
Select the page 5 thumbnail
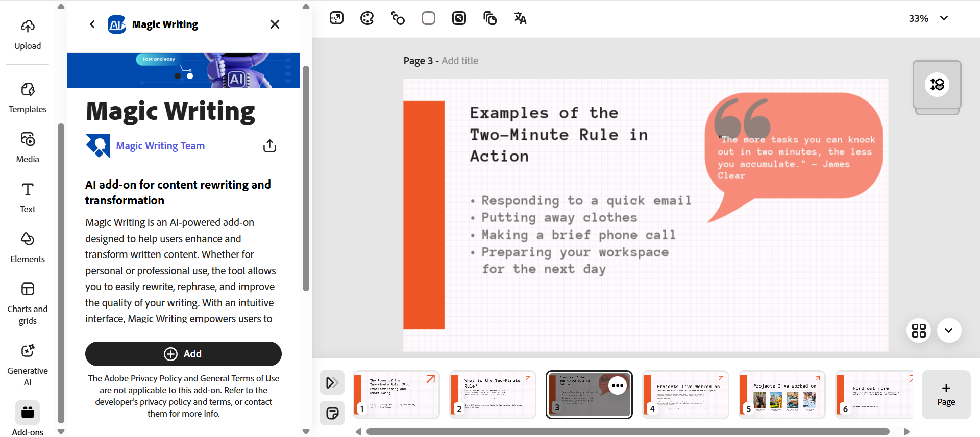point(781,395)
